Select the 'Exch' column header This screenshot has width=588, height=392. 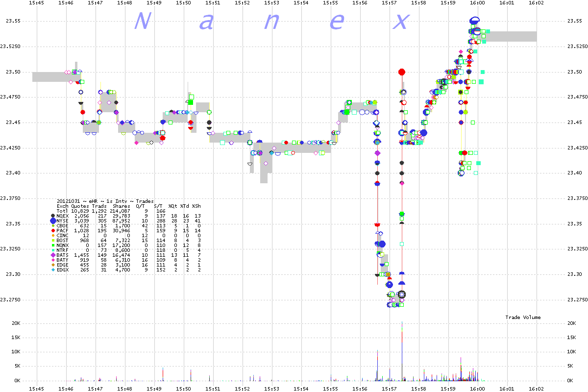pos(63,206)
